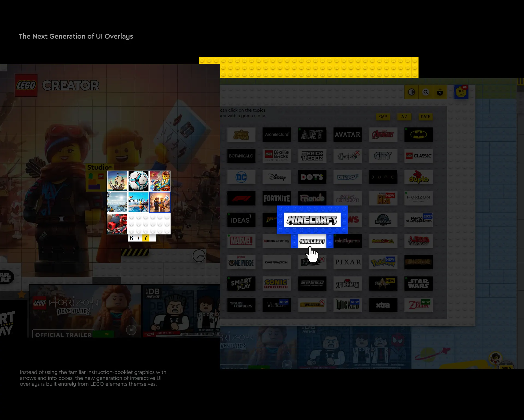
Task: Sort themes by GAP
Action: [383, 117]
